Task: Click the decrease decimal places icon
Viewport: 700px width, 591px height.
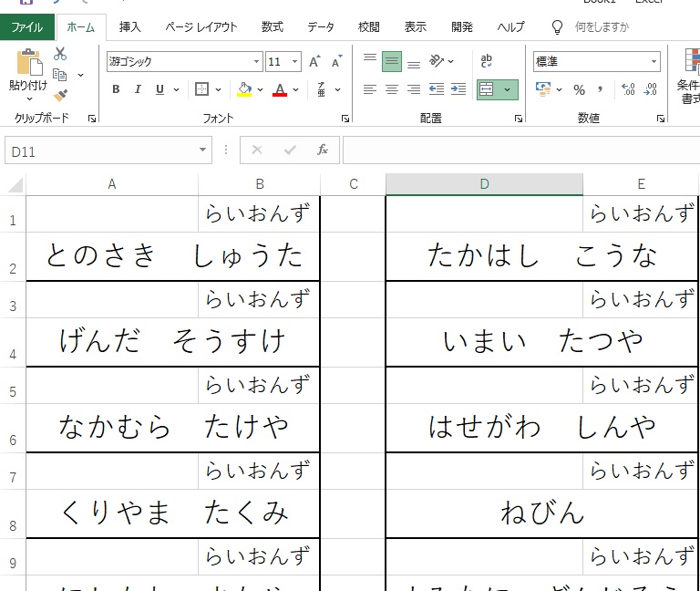Action: click(650, 89)
